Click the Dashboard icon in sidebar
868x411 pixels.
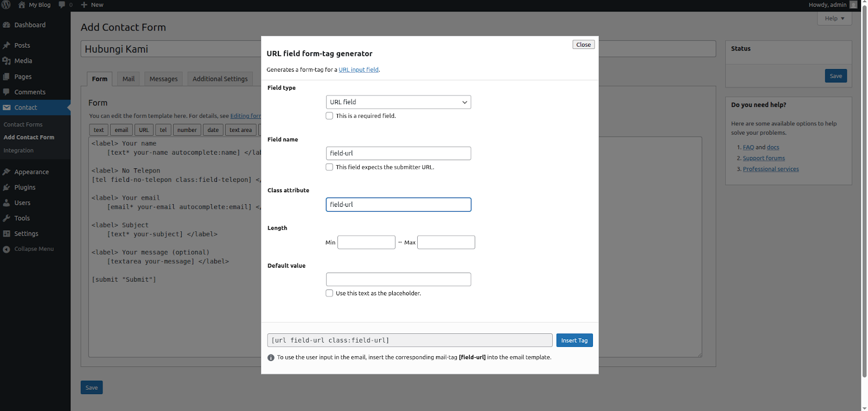click(x=7, y=25)
